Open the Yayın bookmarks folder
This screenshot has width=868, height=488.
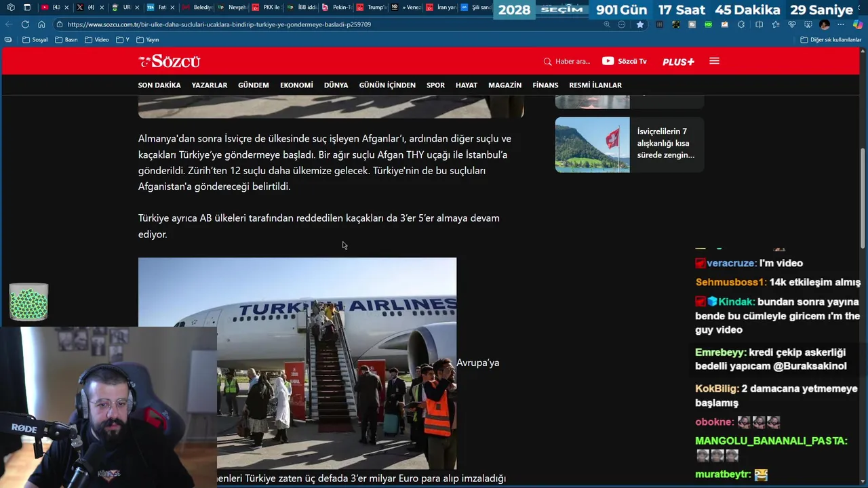148,40
